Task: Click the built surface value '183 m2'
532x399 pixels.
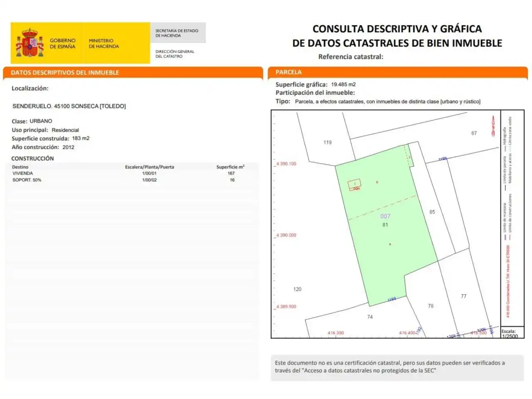Action: (x=81, y=138)
